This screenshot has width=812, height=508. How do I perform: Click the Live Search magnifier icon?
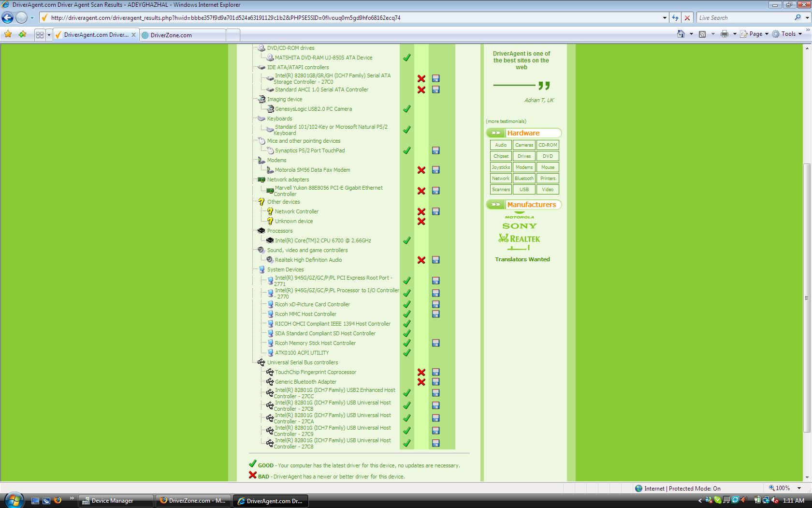pos(797,17)
